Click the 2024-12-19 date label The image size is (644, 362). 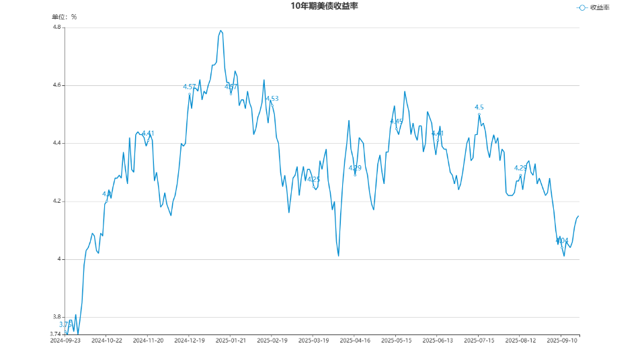coord(190,341)
